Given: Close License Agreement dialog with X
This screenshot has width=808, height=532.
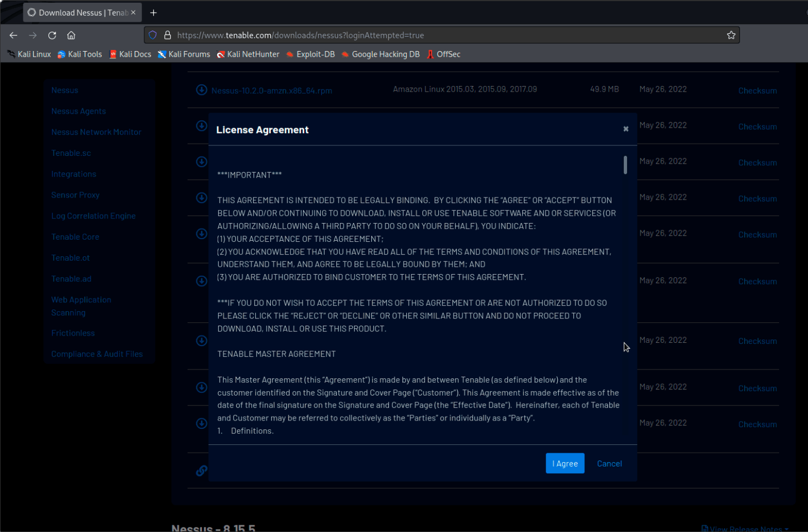Looking at the screenshot, I should 625,129.
